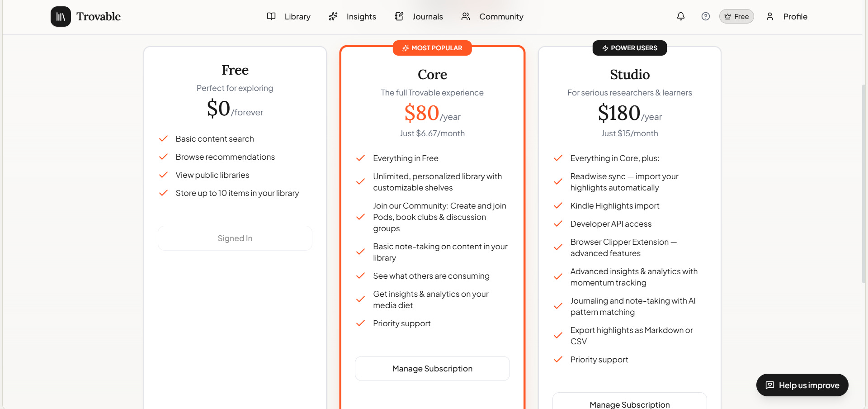Click the 'Just $6.67/month' text
Image resolution: width=868 pixels, height=409 pixels.
[x=432, y=133]
